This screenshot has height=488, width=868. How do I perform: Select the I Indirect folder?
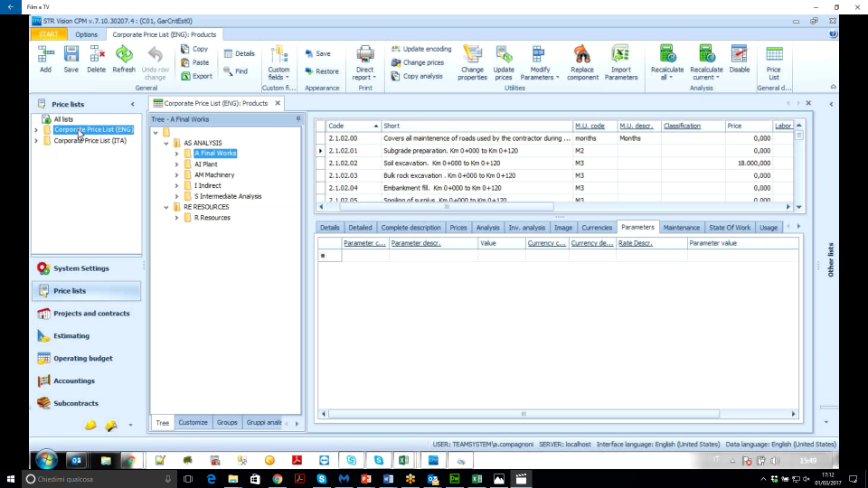[x=208, y=186]
